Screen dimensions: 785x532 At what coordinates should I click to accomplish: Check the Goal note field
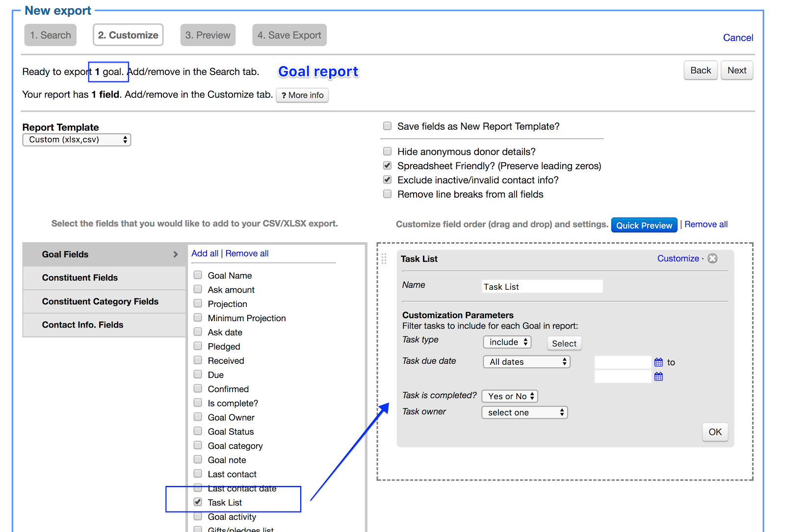(x=198, y=459)
